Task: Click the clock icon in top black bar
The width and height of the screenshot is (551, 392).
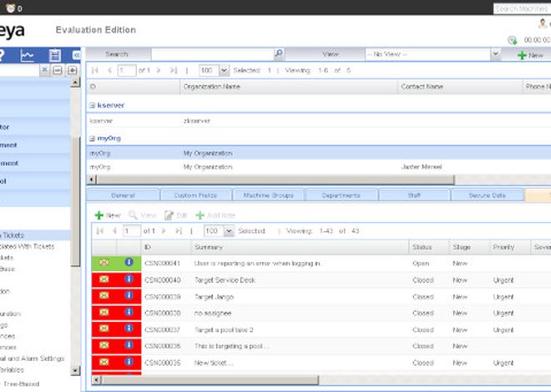Action: click(11, 8)
